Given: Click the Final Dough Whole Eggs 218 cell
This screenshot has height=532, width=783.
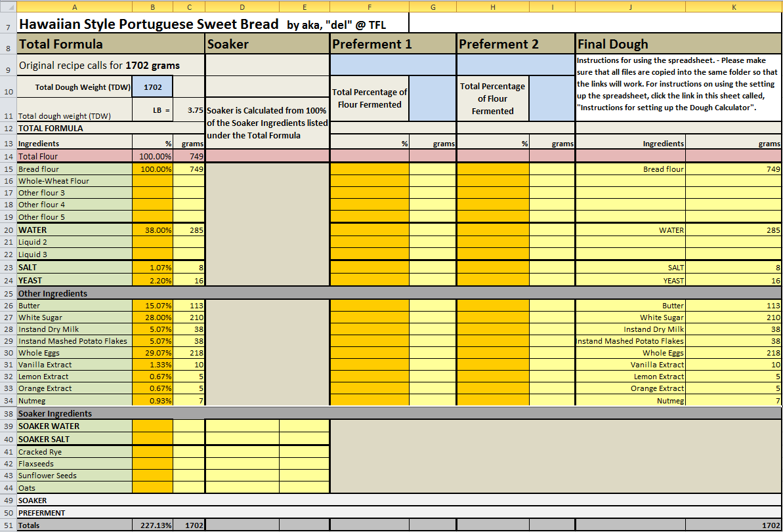Looking at the screenshot, I should [734, 353].
